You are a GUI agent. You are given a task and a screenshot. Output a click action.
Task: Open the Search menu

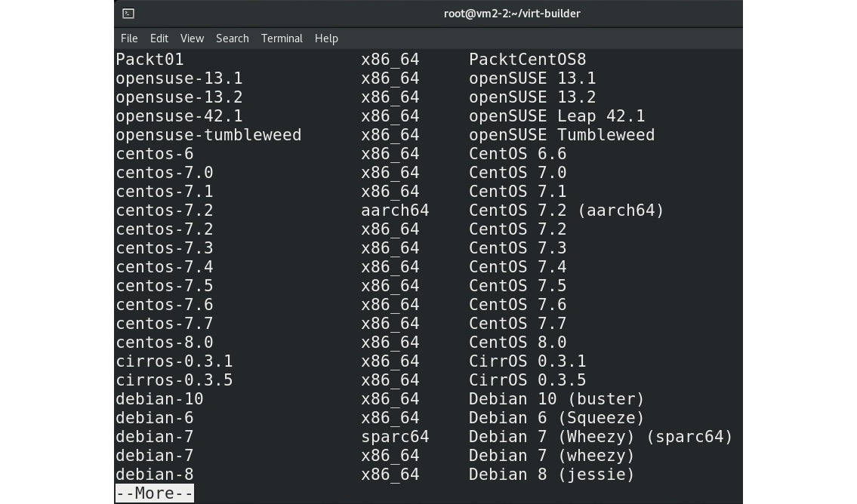[233, 38]
